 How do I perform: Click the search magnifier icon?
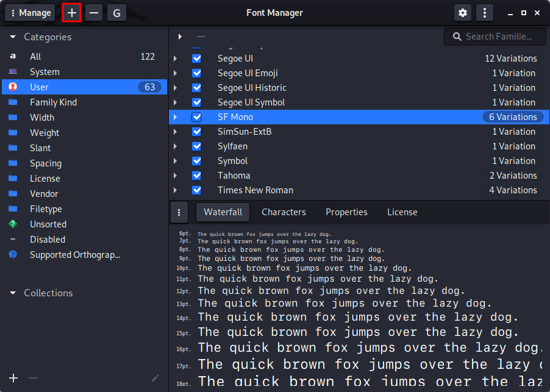[x=457, y=37]
